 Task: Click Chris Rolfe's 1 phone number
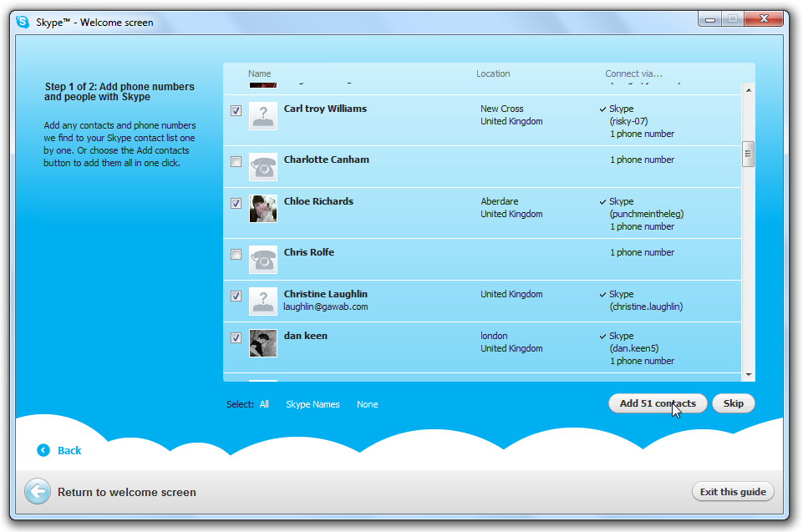[x=643, y=252]
